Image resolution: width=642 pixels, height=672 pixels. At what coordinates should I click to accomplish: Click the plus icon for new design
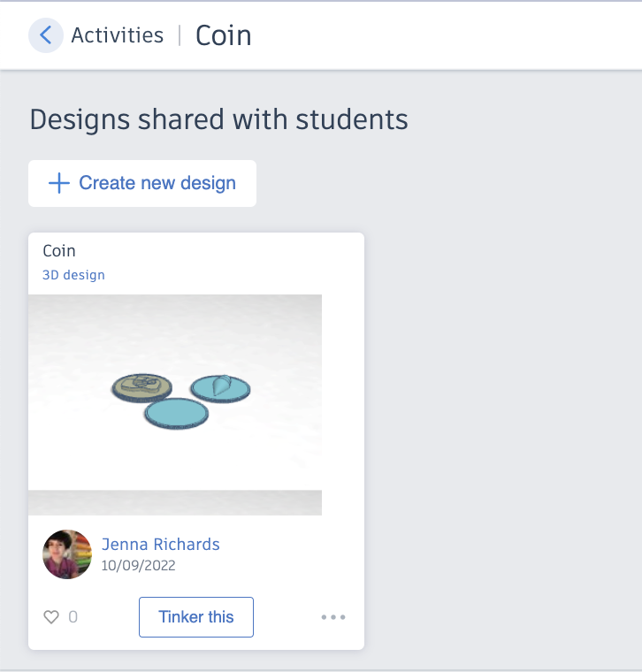click(58, 183)
